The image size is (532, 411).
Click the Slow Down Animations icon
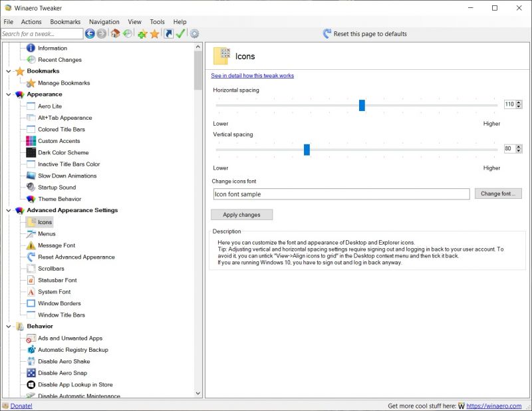coord(31,176)
